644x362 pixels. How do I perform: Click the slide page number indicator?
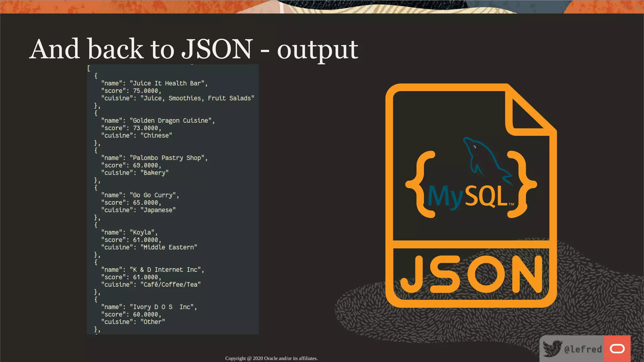coord(632,7)
